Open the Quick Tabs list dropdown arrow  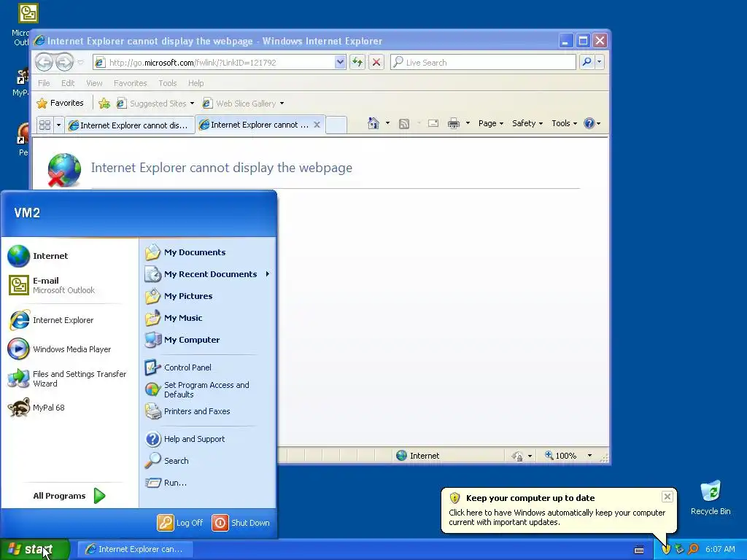(x=58, y=125)
